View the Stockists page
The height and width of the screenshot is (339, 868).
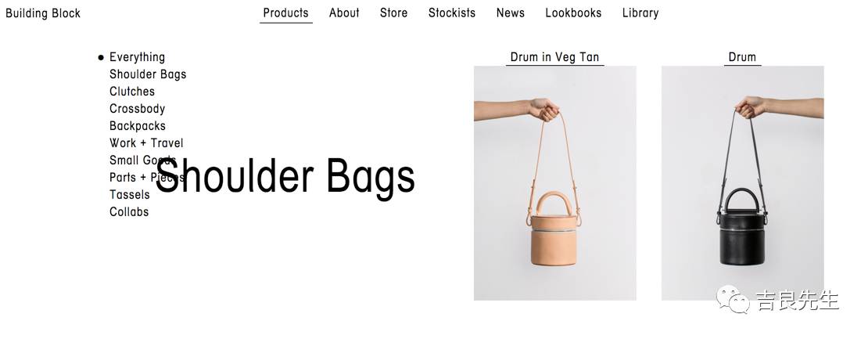[x=452, y=13]
